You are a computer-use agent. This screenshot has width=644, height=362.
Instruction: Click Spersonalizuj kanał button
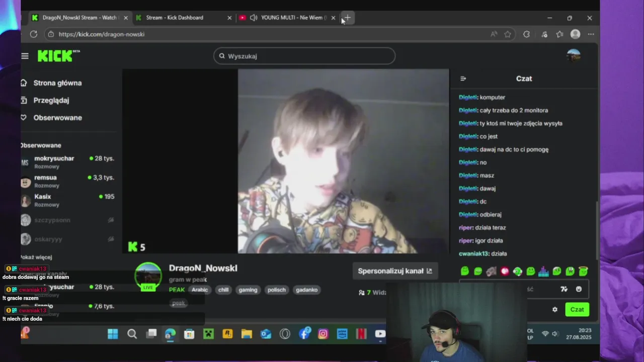pos(395,271)
